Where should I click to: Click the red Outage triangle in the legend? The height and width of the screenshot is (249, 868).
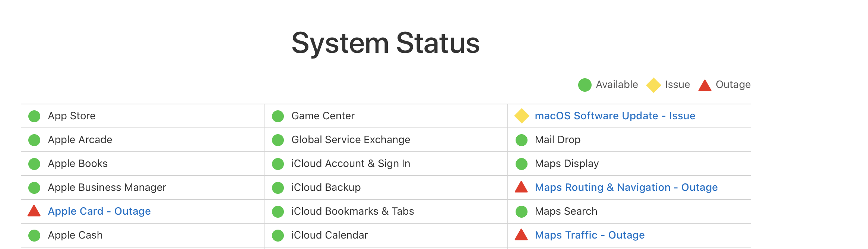[704, 85]
